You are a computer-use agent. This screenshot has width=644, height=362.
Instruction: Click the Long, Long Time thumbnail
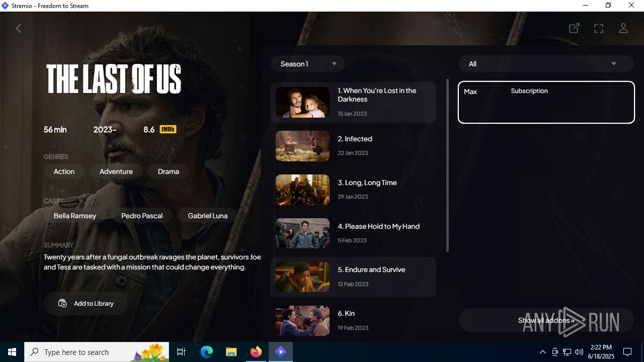302,190
